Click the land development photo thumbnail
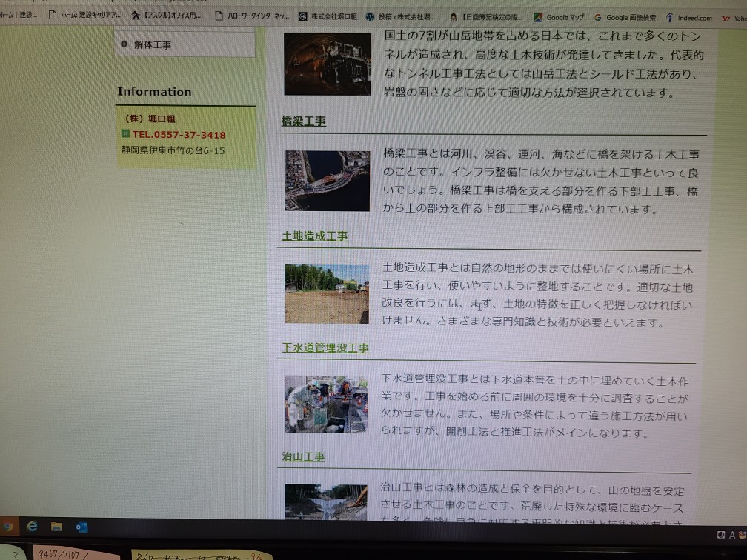The width and height of the screenshot is (747, 560). [x=327, y=294]
